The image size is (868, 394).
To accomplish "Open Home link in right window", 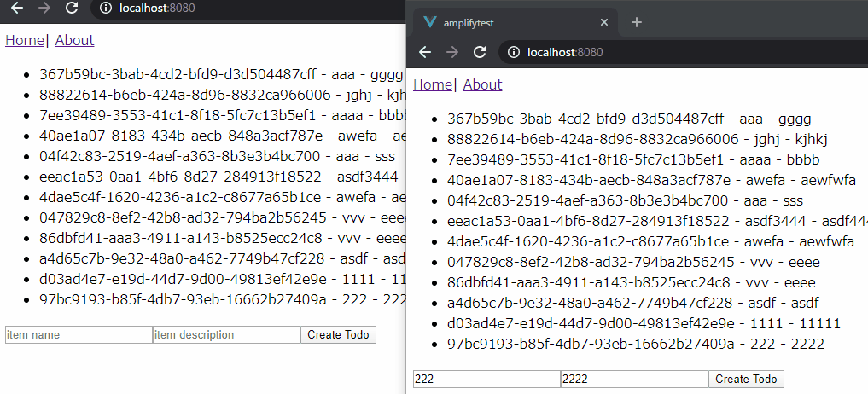I will click(x=433, y=84).
